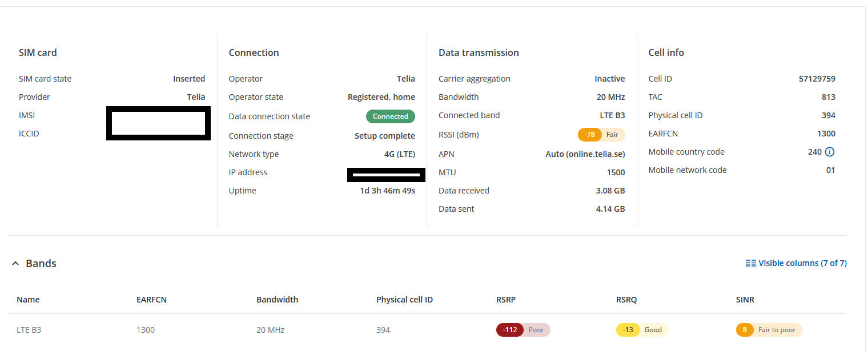Screen dimensions: 868x351
Task: Click the orange RSSI -78 Fair badge
Action: tap(601, 135)
